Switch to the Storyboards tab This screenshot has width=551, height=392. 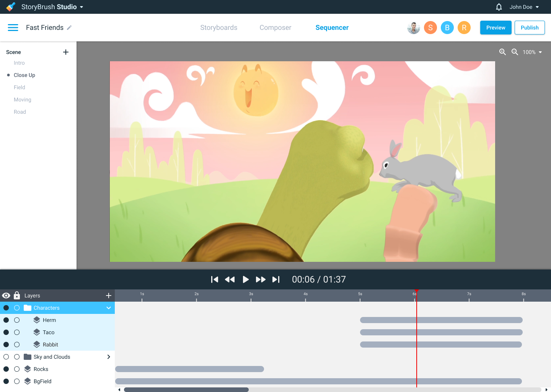click(218, 28)
